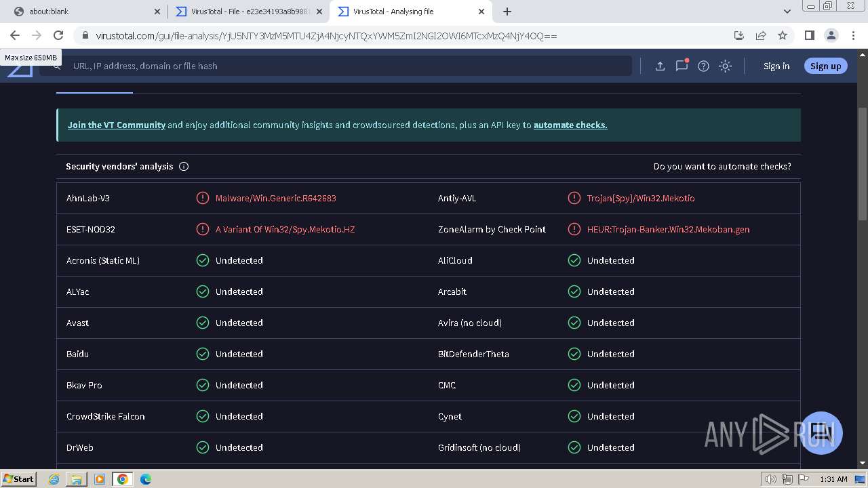The image size is (868, 488).
Task: Toggle the browser side panel icon
Action: tap(809, 35)
